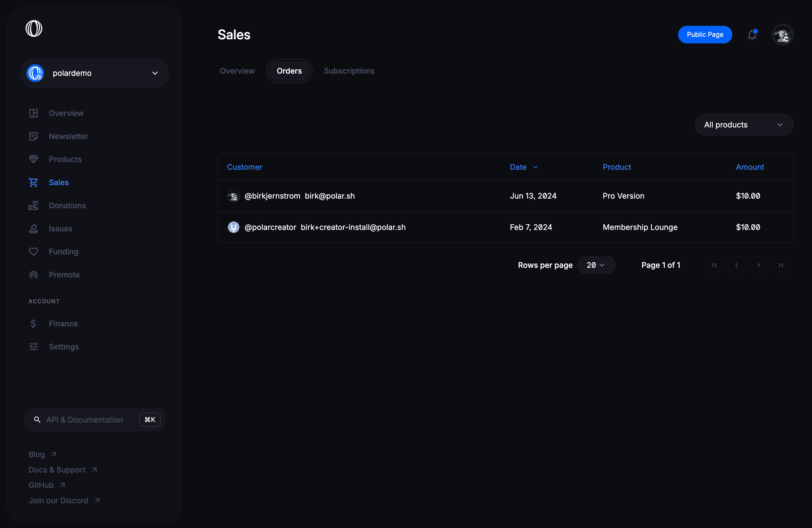Open the Issues section
812x528 pixels.
click(60, 228)
